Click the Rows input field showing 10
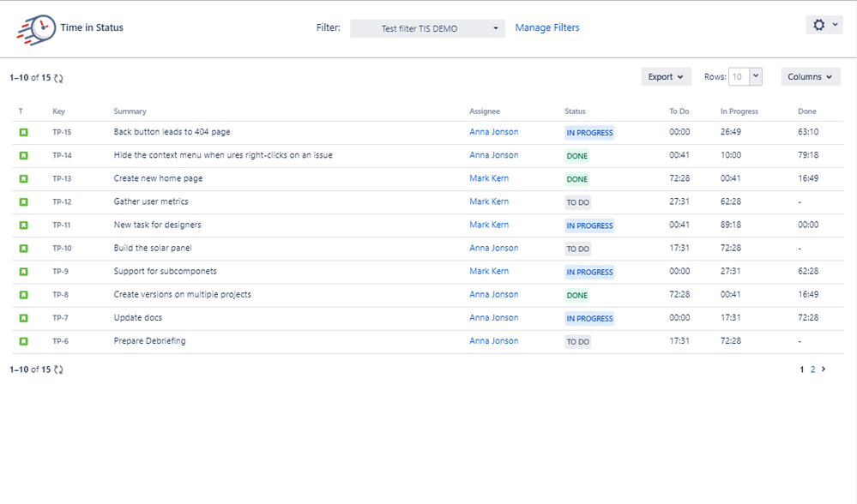Image resolution: width=857 pixels, height=504 pixels. (x=739, y=77)
